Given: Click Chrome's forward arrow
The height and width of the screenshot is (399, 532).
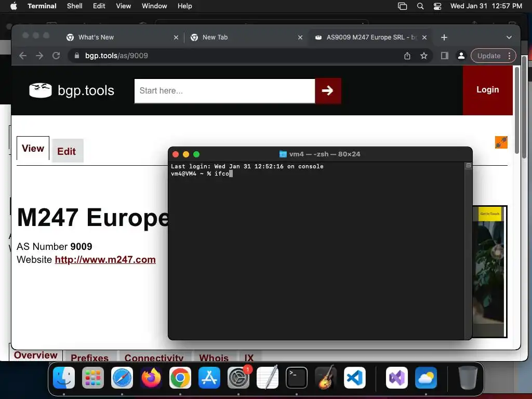Looking at the screenshot, I should tap(39, 56).
